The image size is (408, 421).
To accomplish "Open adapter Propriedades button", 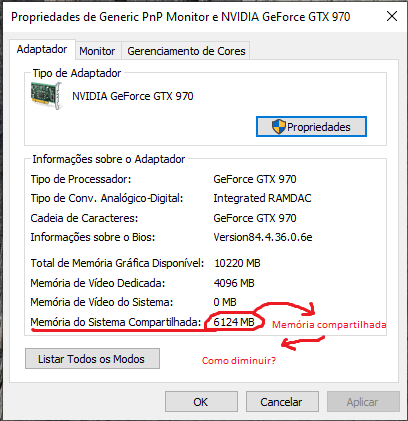I will click(x=311, y=127).
